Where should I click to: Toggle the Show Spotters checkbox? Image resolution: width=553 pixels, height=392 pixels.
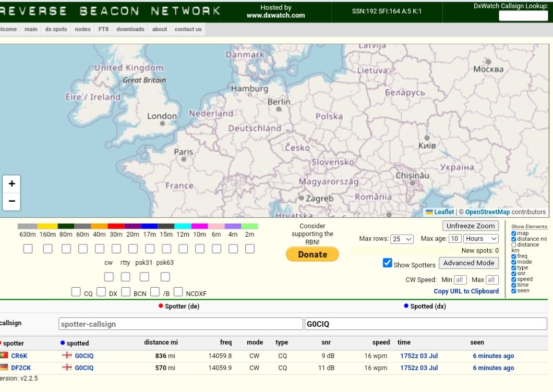click(x=387, y=263)
